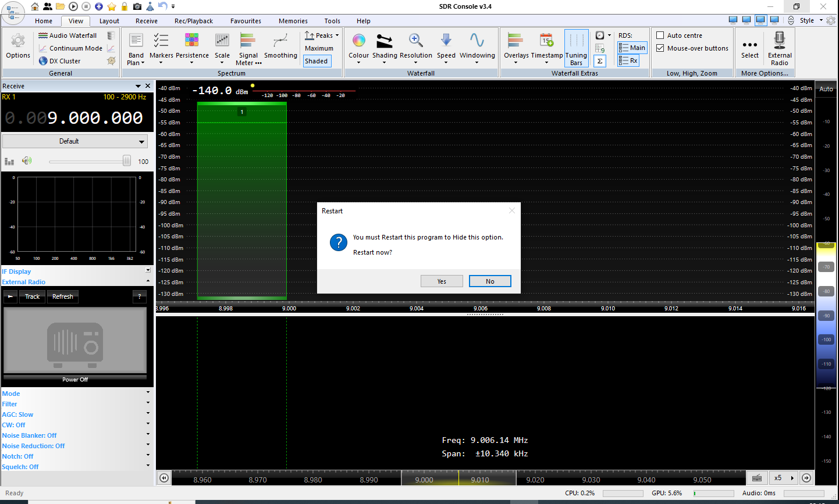839x504 pixels.
Task: Uncheck Mouse-over buttons checkbox
Action: pyautogui.click(x=660, y=48)
